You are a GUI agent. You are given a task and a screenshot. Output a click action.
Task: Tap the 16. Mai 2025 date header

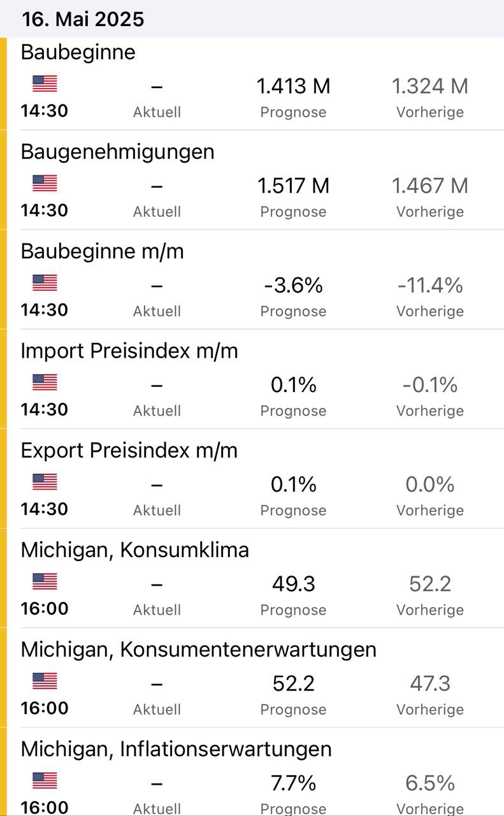[x=83, y=19]
